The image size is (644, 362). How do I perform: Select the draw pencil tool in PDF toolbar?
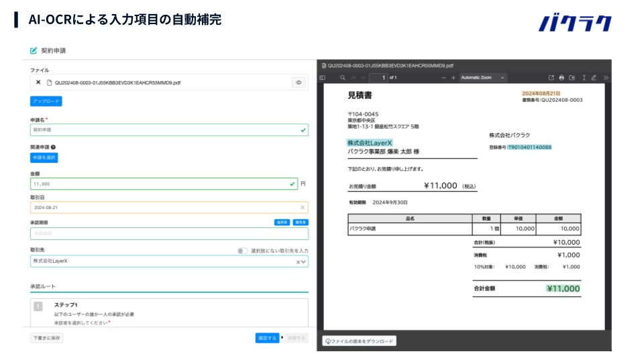(594, 78)
